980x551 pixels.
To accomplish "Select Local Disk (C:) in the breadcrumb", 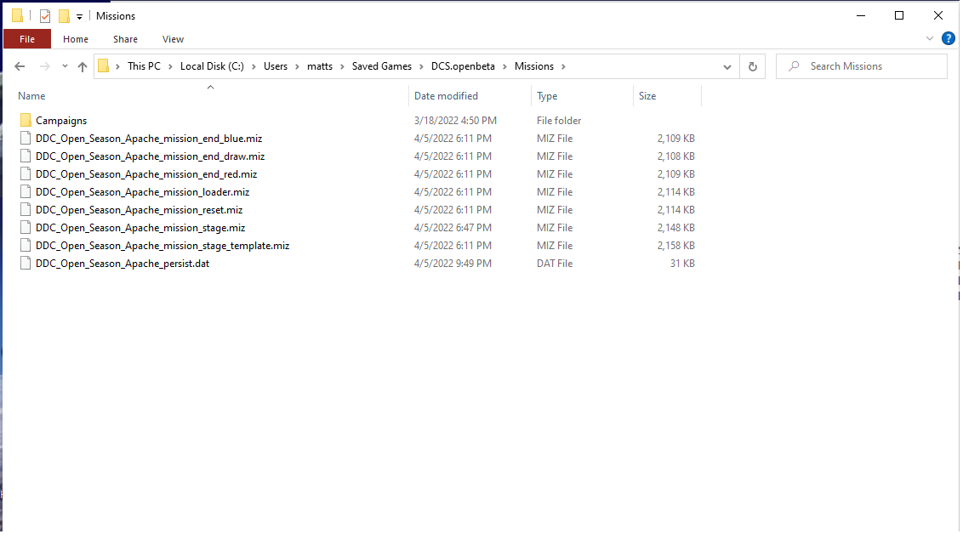I will (212, 66).
